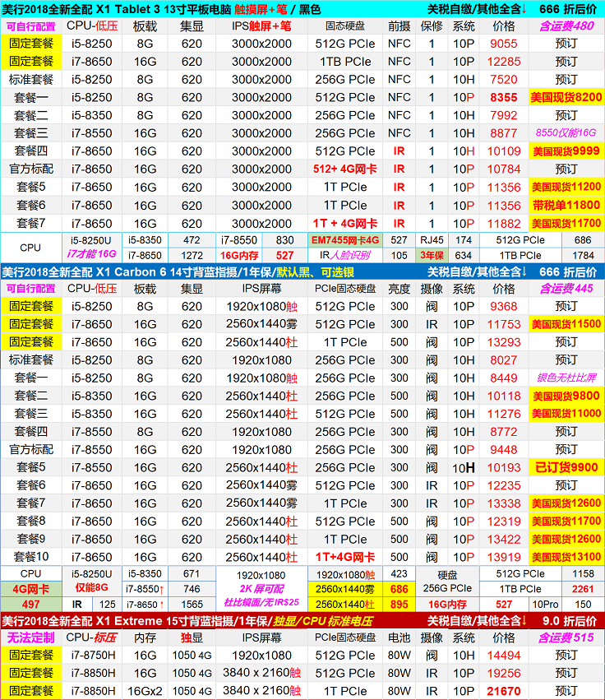Select the 2261 upgrade price

tap(583, 589)
